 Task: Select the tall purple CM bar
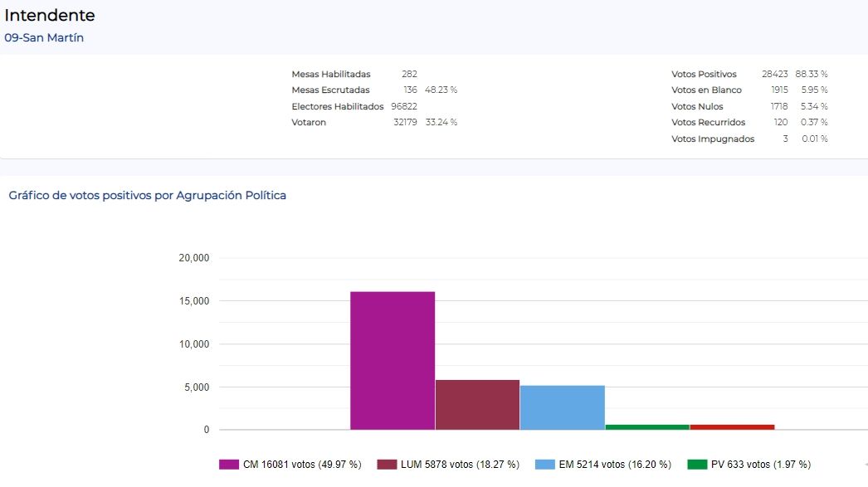(393, 360)
